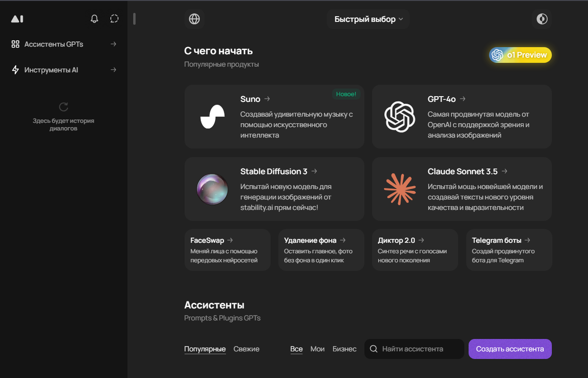Click the GPT-4o OpenAI logo
The width and height of the screenshot is (588, 378).
[400, 117]
